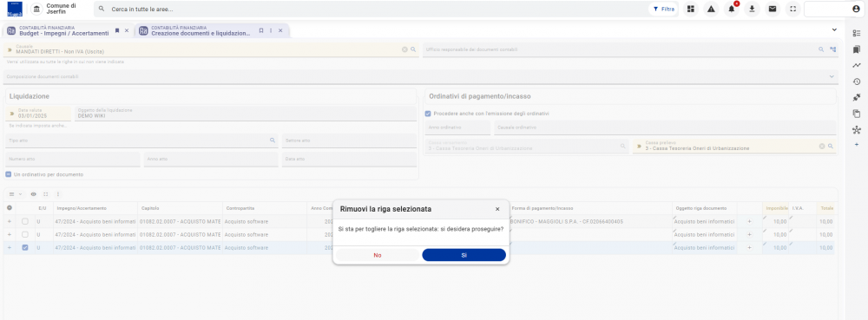Open the dashboard grid icon in top bar

pyautogui.click(x=690, y=9)
